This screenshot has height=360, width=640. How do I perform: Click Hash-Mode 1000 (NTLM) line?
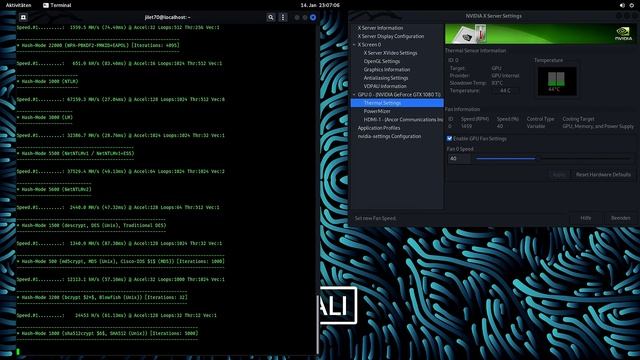(x=47, y=81)
